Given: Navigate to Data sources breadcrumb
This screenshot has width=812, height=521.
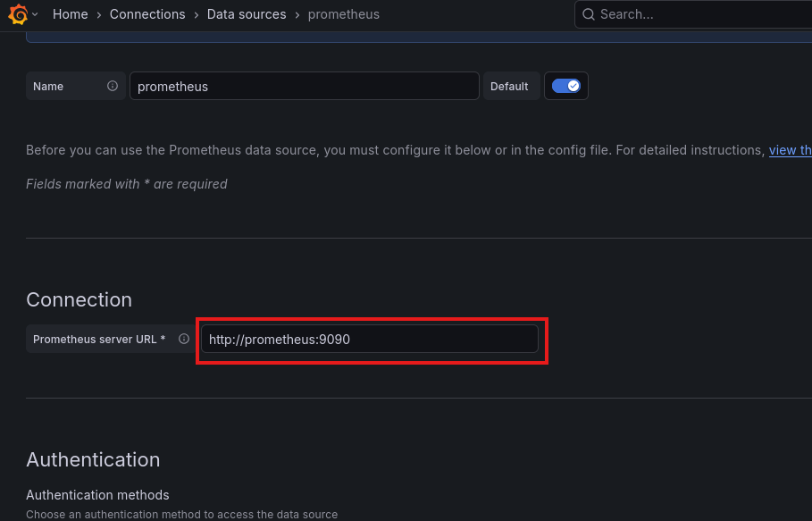Looking at the screenshot, I should pyautogui.click(x=247, y=14).
